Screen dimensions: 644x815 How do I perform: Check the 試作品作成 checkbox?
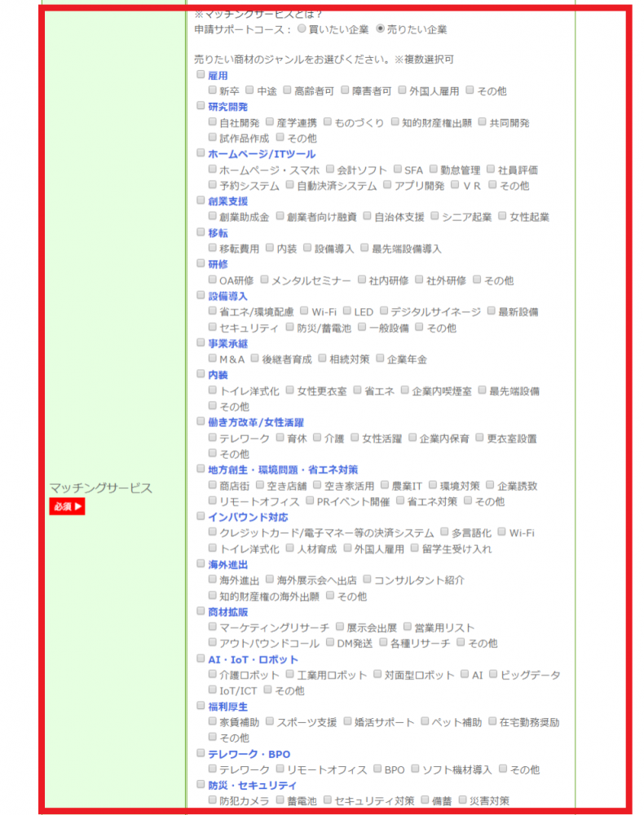click(x=212, y=138)
